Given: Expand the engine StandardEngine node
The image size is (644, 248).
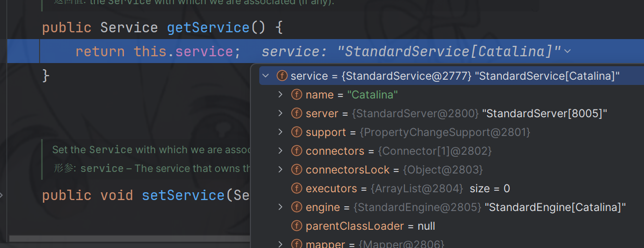Looking at the screenshot, I should coord(281,207).
